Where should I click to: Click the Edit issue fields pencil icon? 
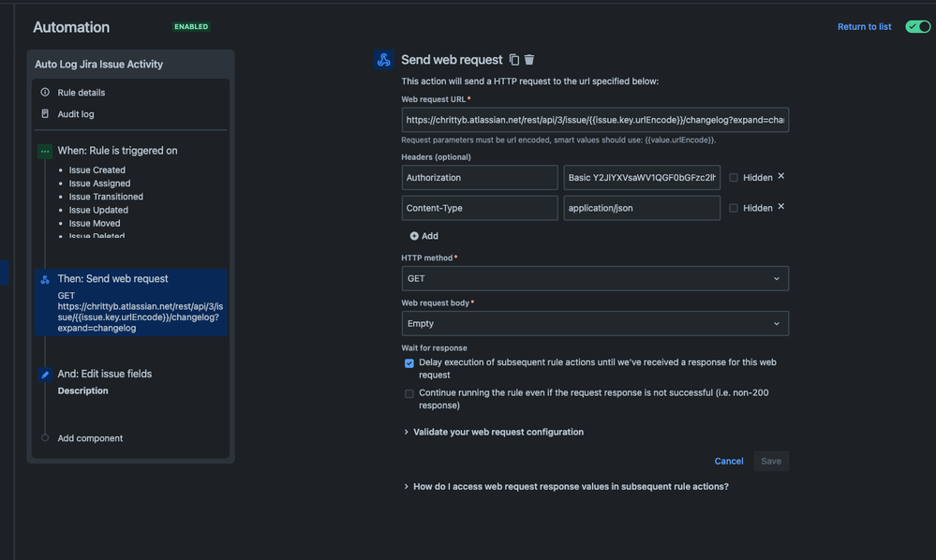45,375
